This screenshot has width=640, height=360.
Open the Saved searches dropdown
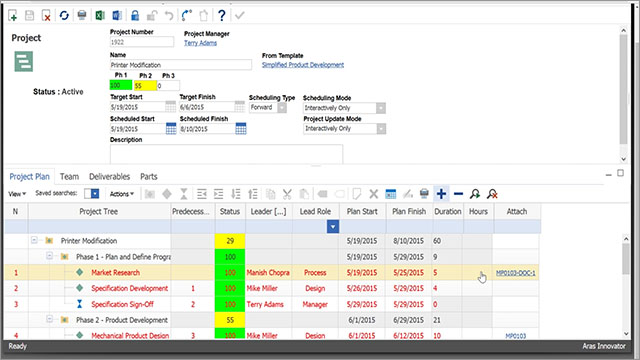click(95, 193)
